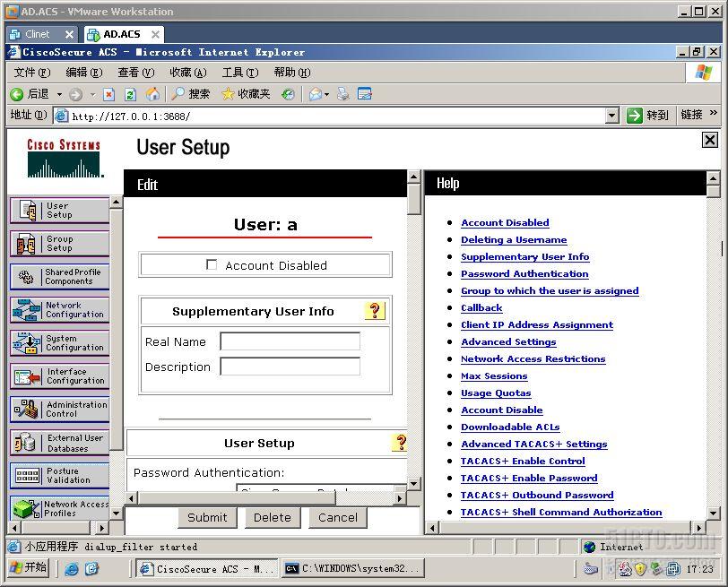Open User Setup in the sidebar
The width and height of the screenshot is (728, 587).
[59, 211]
